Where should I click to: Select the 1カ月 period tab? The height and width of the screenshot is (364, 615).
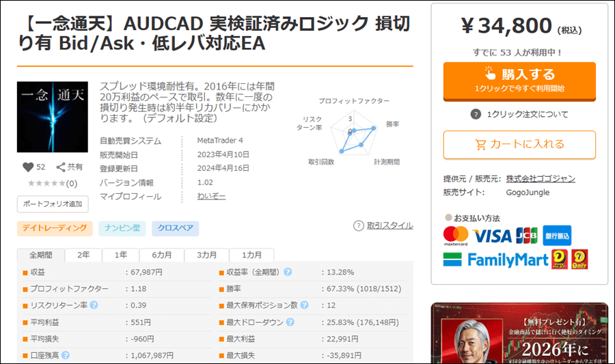pos(251,255)
